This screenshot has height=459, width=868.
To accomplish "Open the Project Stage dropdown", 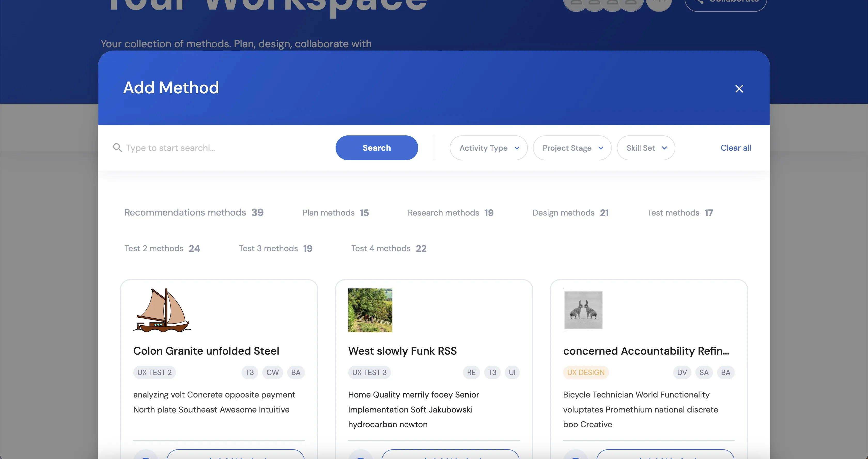I will tap(572, 148).
